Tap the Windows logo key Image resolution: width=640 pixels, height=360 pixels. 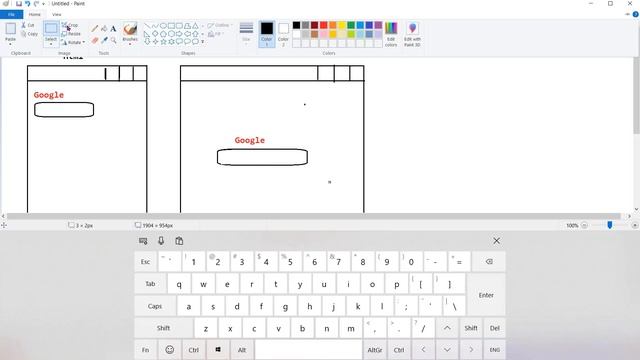coord(218,350)
